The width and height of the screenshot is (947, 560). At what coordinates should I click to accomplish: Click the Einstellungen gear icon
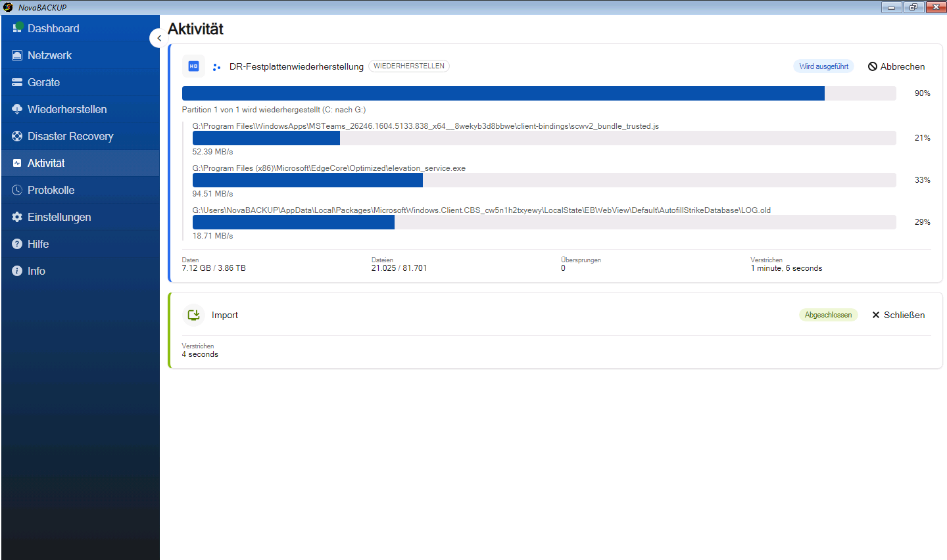click(x=17, y=217)
